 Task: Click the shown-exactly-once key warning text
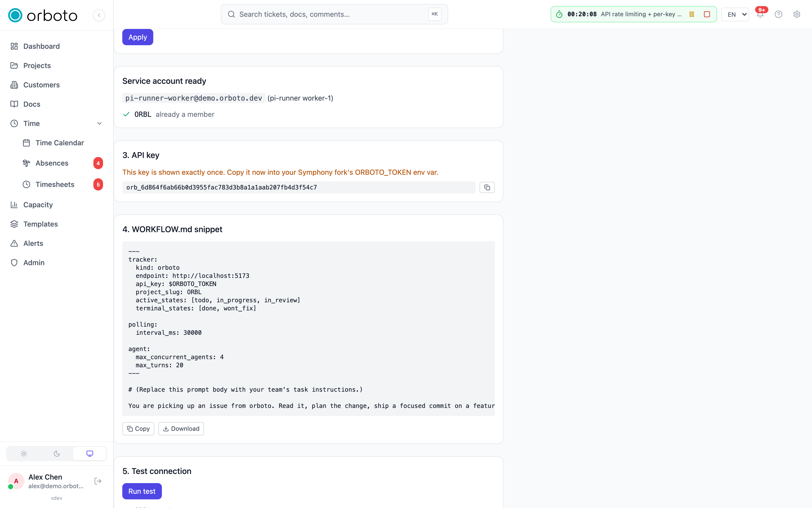click(280, 172)
